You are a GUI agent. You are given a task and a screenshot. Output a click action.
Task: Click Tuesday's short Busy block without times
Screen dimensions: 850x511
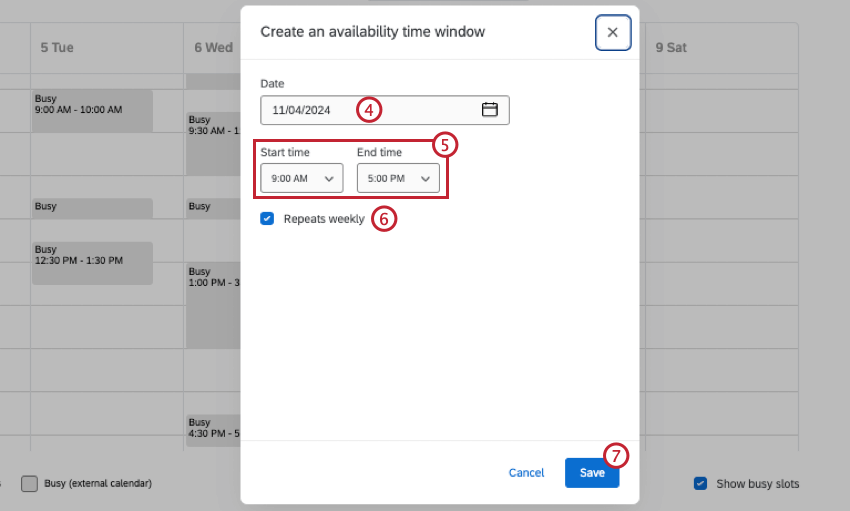[92, 207]
